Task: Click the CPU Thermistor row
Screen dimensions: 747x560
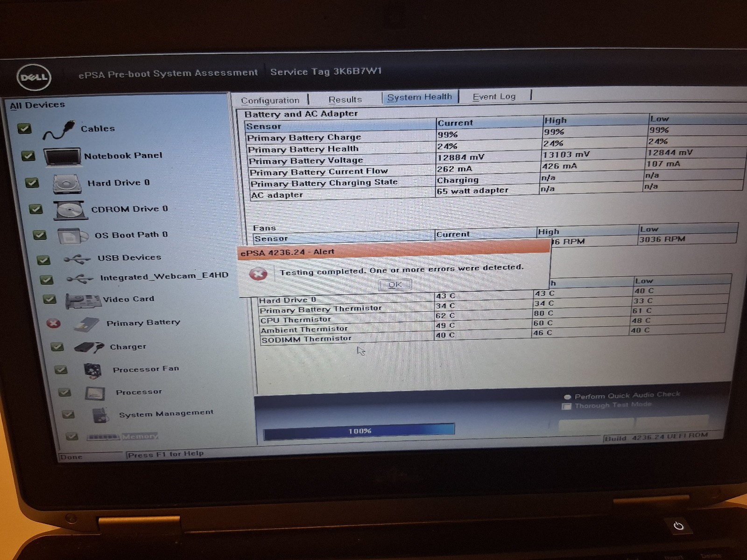Action: point(493,316)
